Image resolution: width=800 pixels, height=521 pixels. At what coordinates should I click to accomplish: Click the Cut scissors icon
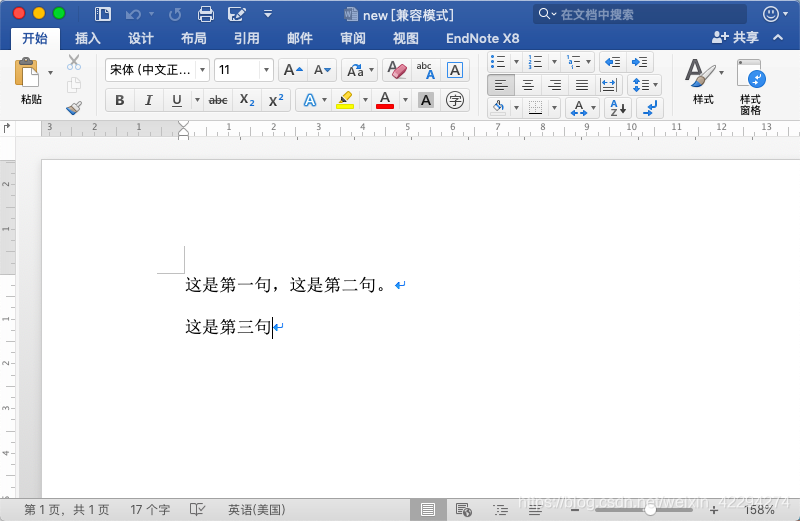(x=74, y=62)
